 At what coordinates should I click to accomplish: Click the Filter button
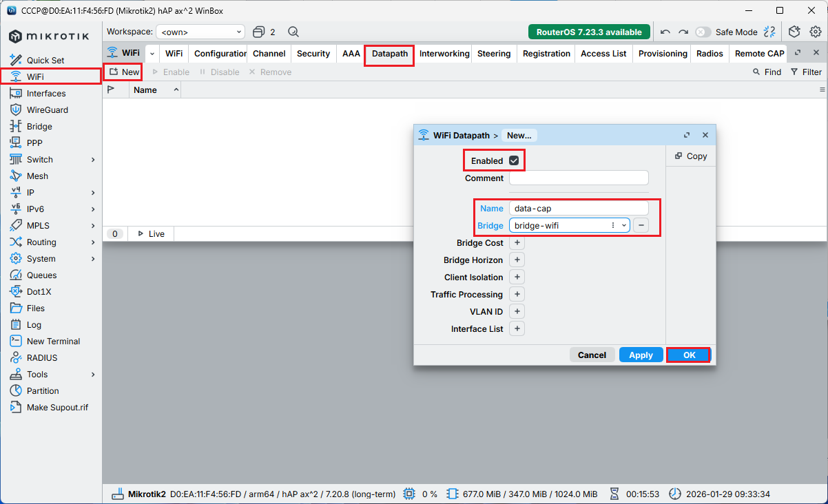(x=806, y=72)
